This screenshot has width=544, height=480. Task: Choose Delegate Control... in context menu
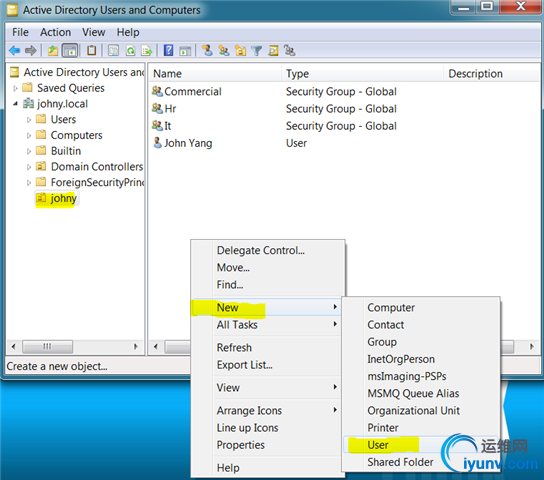pyautogui.click(x=269, y=250)
